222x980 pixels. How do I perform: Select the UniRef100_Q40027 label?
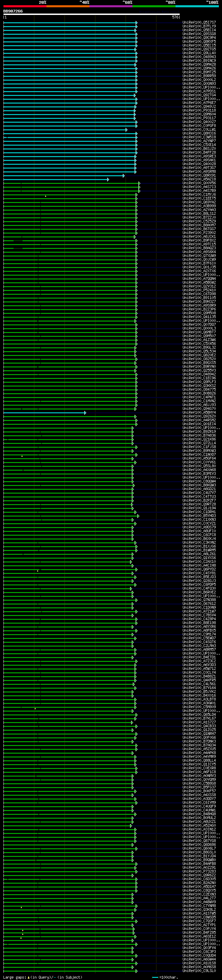click(x=199, y=122)
